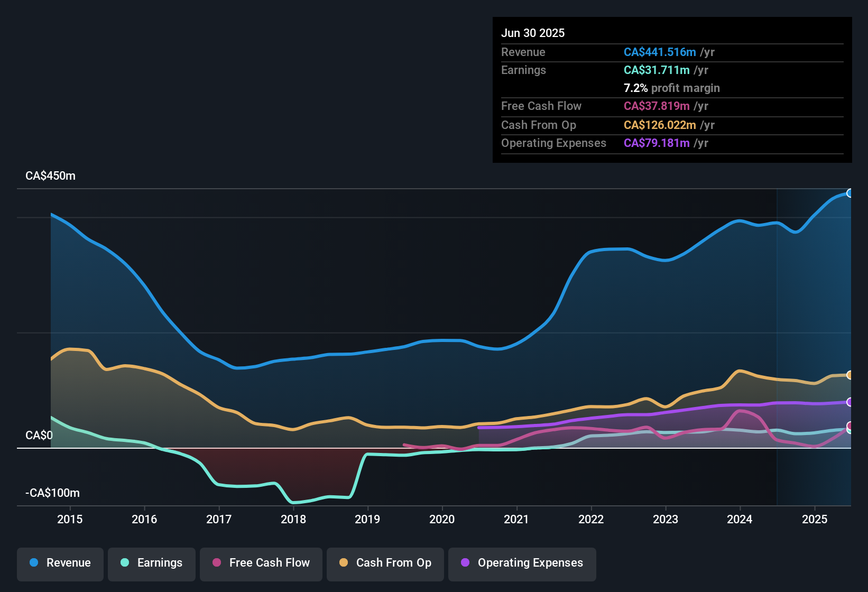The height and width of the screenshot is (592, 868).
Task: Click the CA$37.819m free cash flow value
Action: [x=657, y=106]
